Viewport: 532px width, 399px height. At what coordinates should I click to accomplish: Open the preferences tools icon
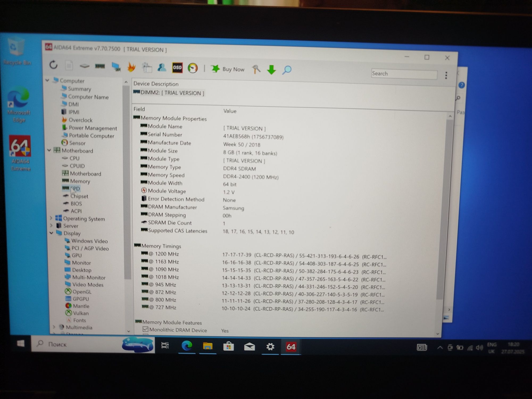click(x=256, y=69)
